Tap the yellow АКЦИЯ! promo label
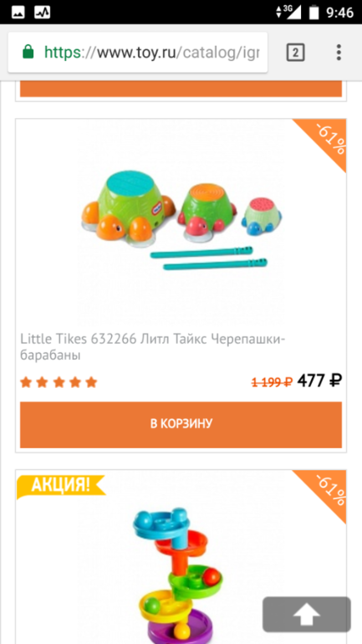The image size is (362, 644). point(60,486)
